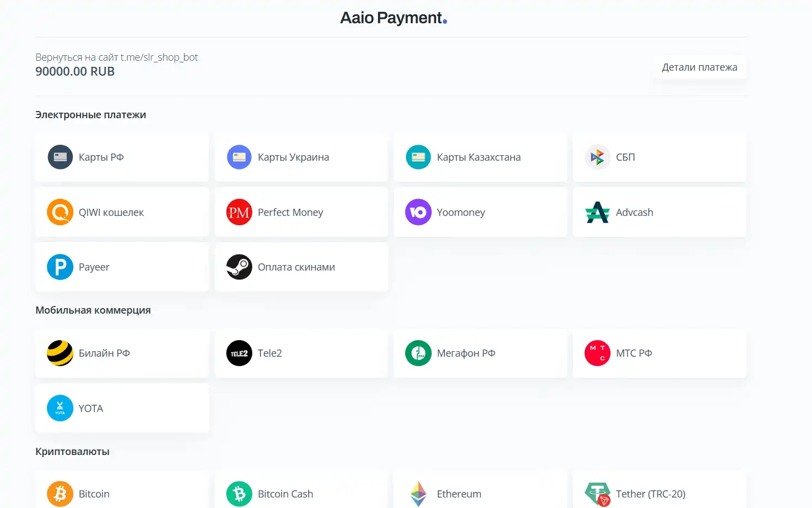Click the Электронные платежи heading
This screenshot has height=508, width=812.
pyautogui.click(x=91, y=115)
